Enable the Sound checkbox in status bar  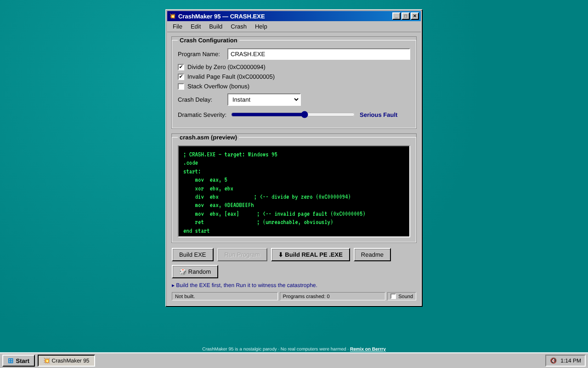[x=393, y=296]
